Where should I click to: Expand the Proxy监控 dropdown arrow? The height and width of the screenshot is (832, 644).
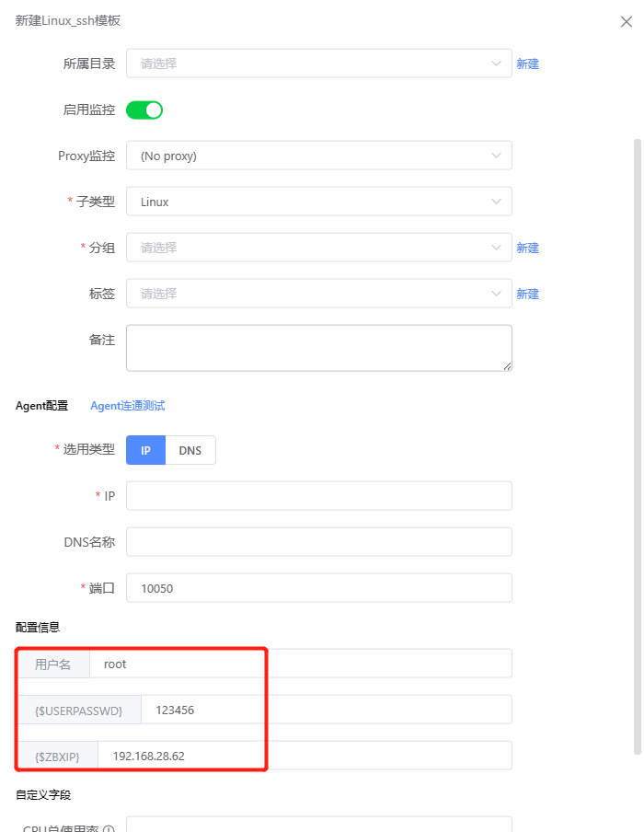coord(496,156)
